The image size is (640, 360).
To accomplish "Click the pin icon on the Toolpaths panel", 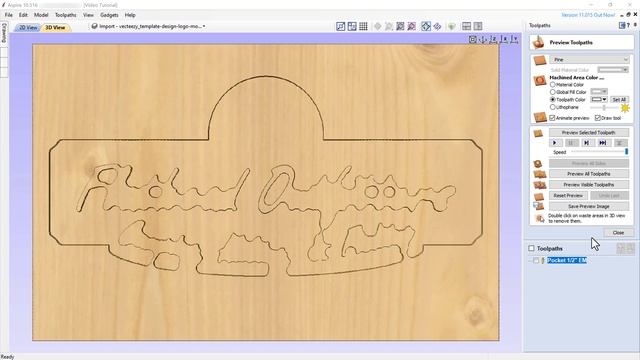I will click(635, 25).
